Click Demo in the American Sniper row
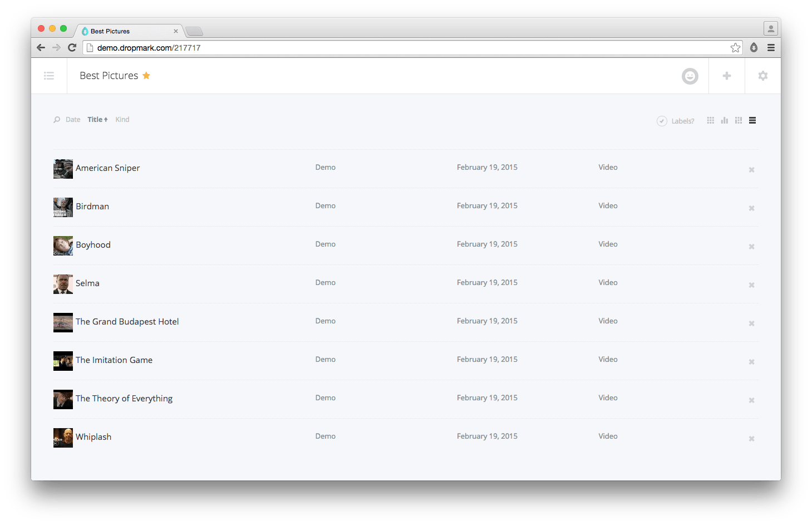The width and height of the screenshot is (812, 525). [325, 168]
